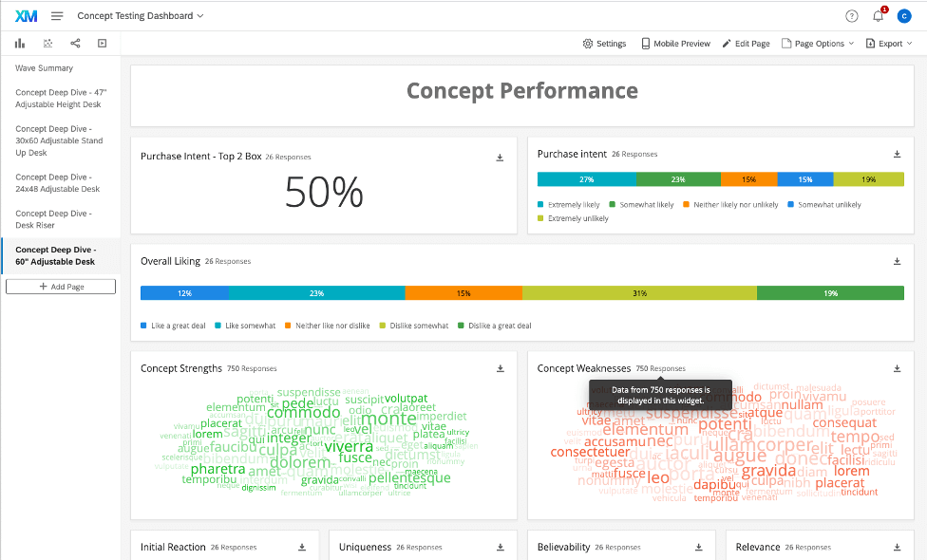The height and width of the screenshot is (560, 927).
Task: Open the help question mark icon
Action: point(853,15)
